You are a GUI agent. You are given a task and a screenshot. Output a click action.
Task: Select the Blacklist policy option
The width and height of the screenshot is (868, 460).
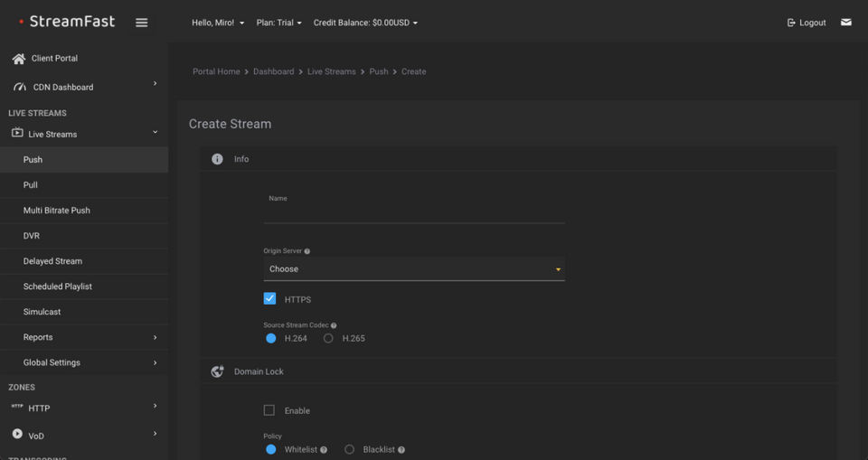point(349,449)
